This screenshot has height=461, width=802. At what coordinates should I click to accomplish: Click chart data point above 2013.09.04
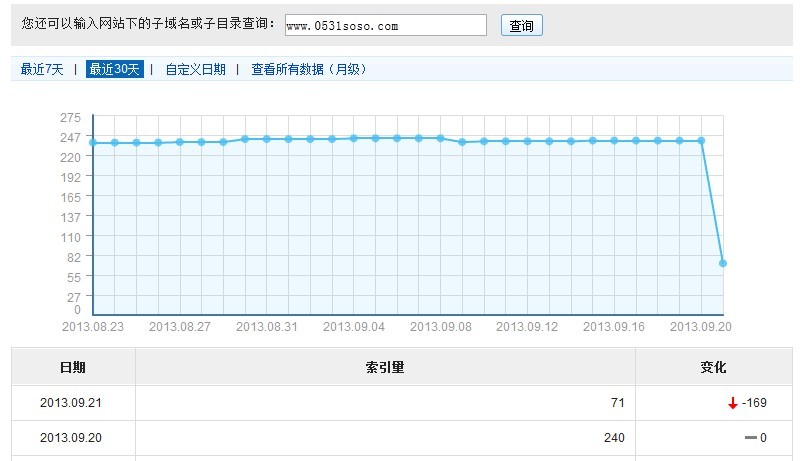pyautogui.click(x=353, y=138)
